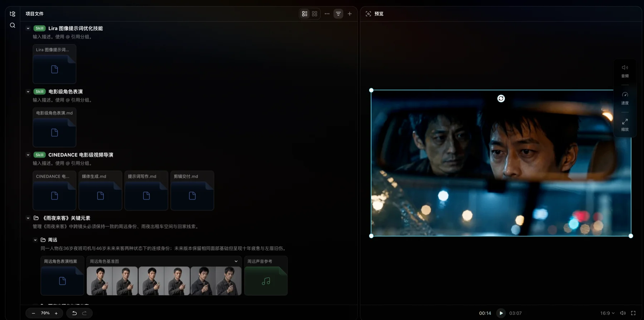Add a new item with plus icon
Image resolution: width=644 pixels, height=320 pixels.
point(350,14)
